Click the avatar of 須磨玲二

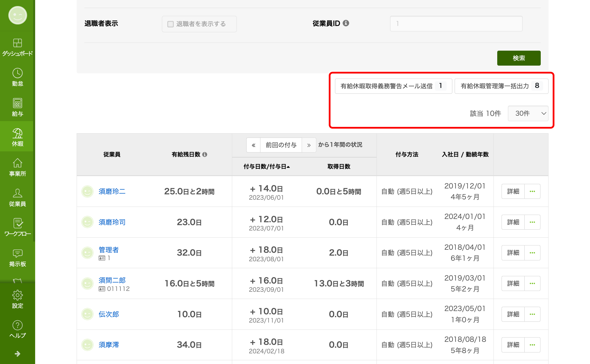pos(87,191)
